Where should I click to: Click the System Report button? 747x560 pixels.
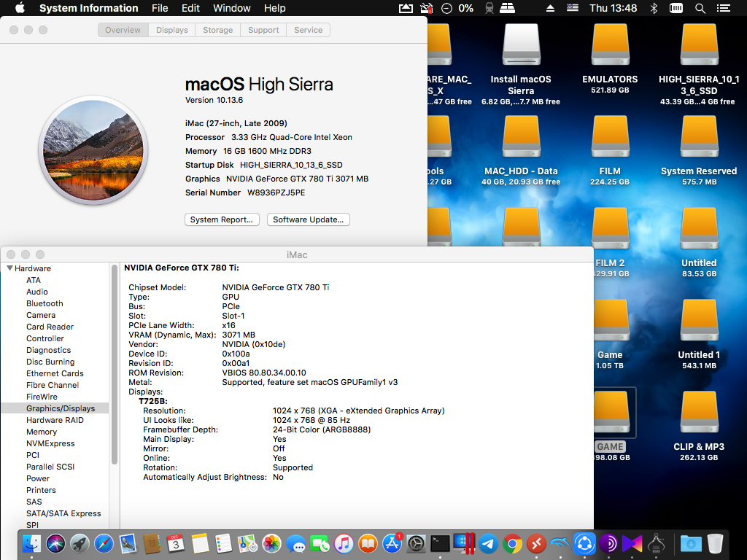pos(222,219)
